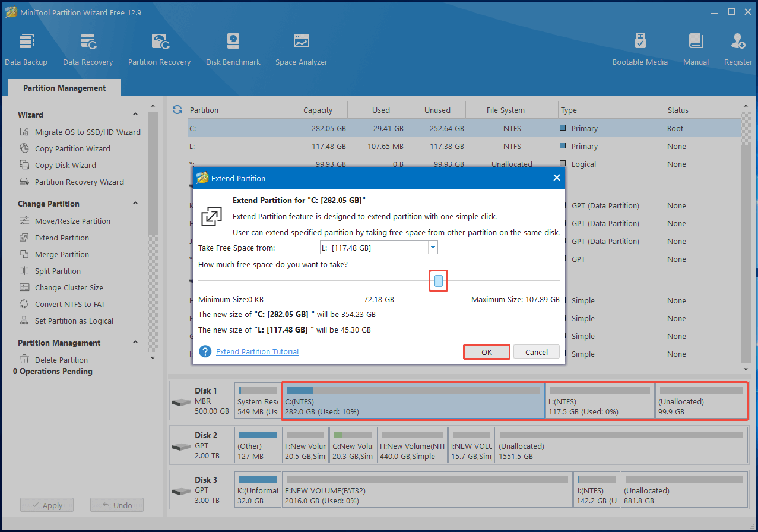Screen dimensions: 758x532
Task: Click the Apply button
Action: [x=46, y=505]
